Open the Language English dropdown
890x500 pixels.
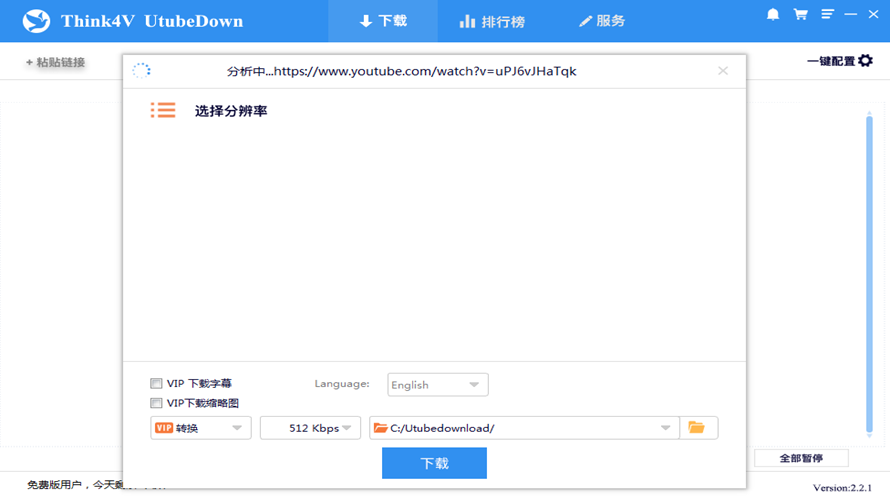coord(438,385)
